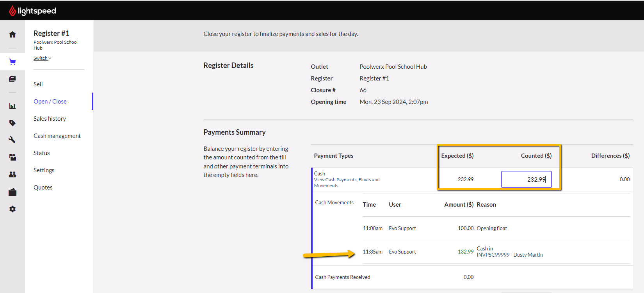Click the Amount ($) column header
644x293 pixels.
pyautogui.click(x=459, y=205)
